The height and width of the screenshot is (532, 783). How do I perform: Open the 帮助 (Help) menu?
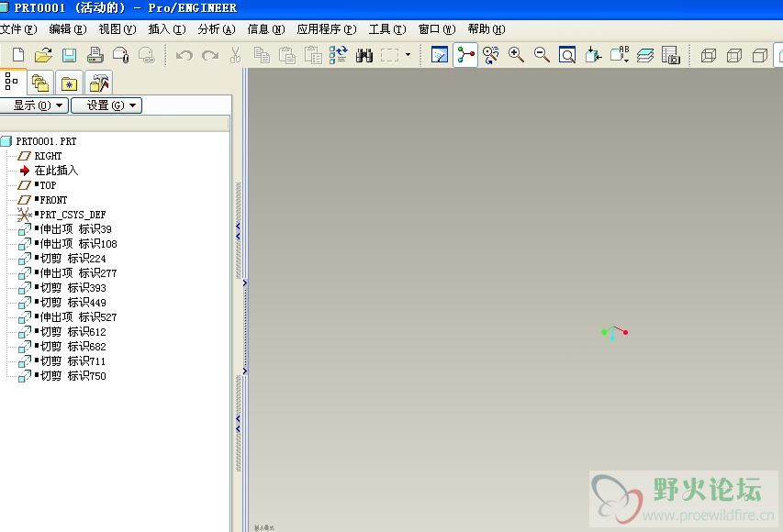tap(487, 29)
